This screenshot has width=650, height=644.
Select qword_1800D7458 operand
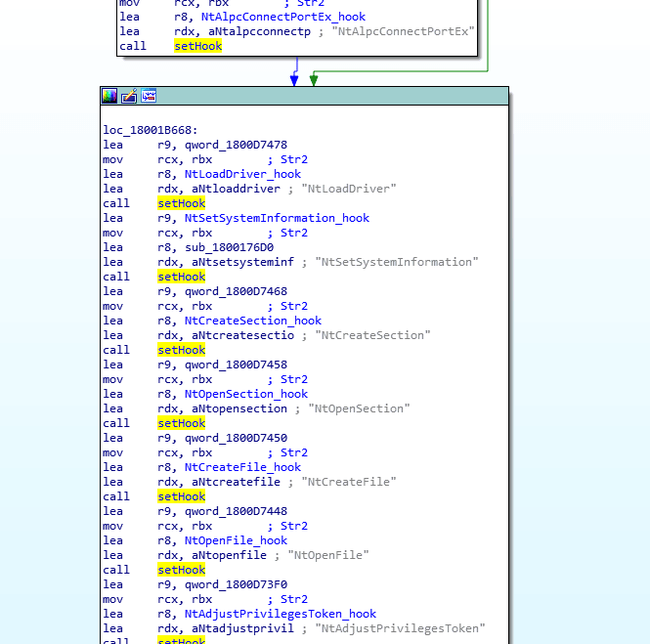236,365
